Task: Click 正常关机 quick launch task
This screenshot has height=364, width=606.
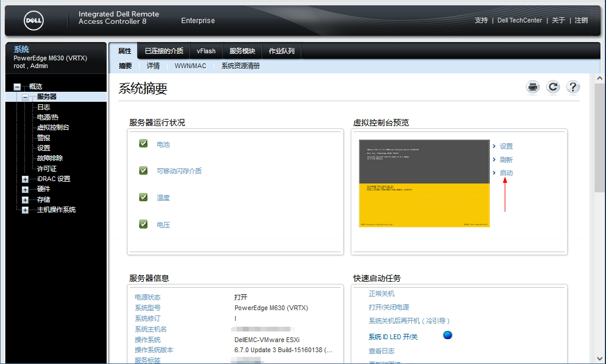Action: coord(381,294)
